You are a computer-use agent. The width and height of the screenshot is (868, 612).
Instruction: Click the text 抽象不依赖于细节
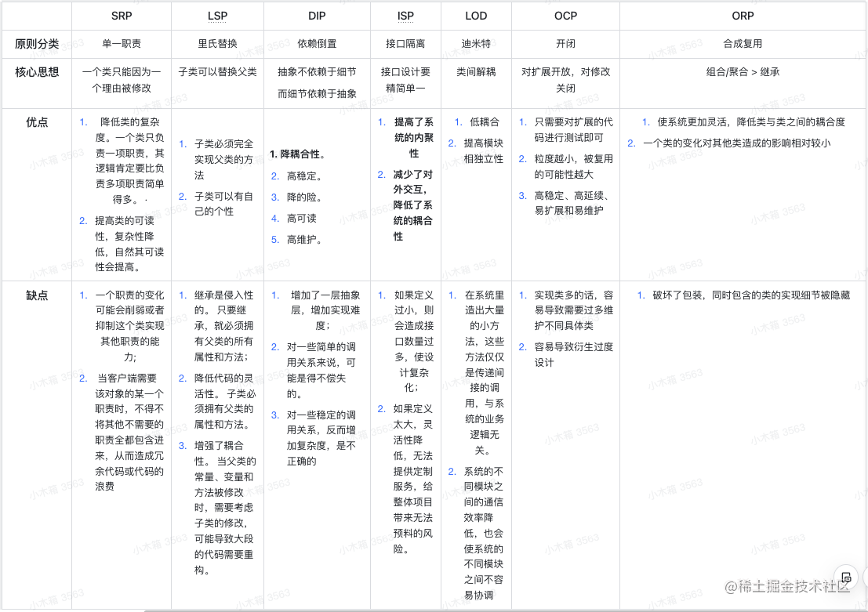click(x=317, y=72)
